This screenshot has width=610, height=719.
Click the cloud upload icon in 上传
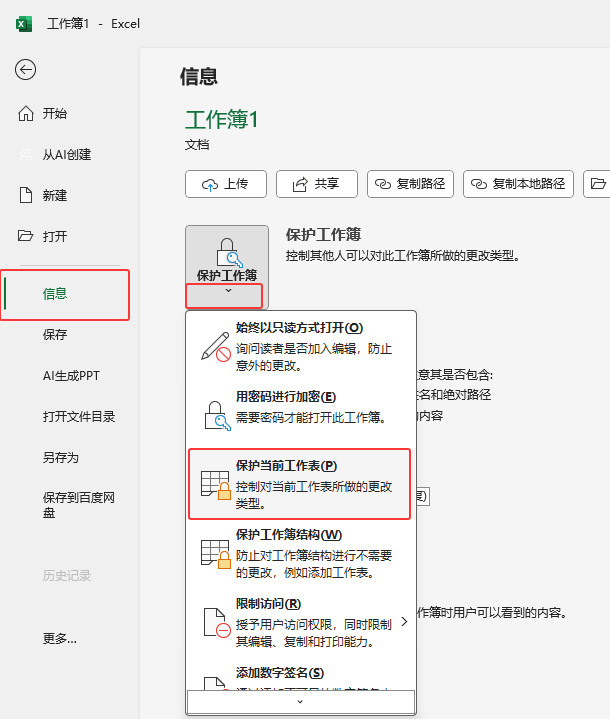pos(210,185)
